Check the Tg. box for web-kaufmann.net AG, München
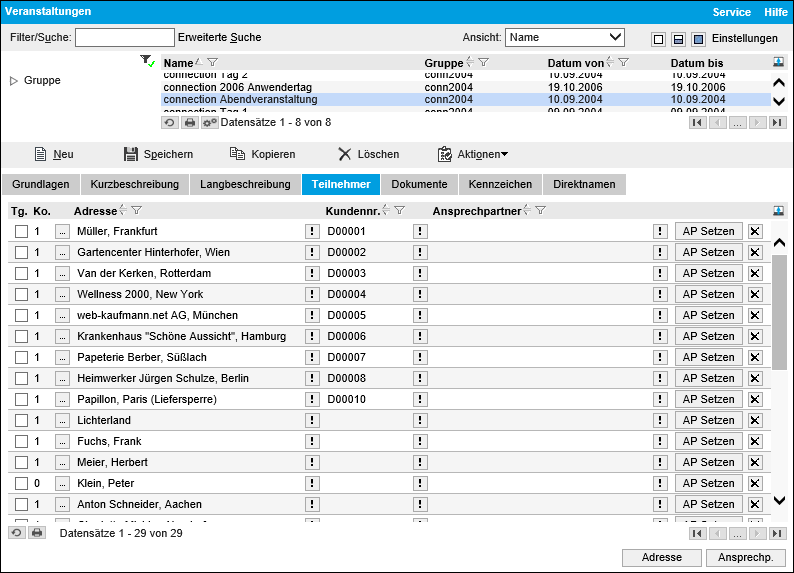Viewport: 794px width, 573px height. coord(21,315)
